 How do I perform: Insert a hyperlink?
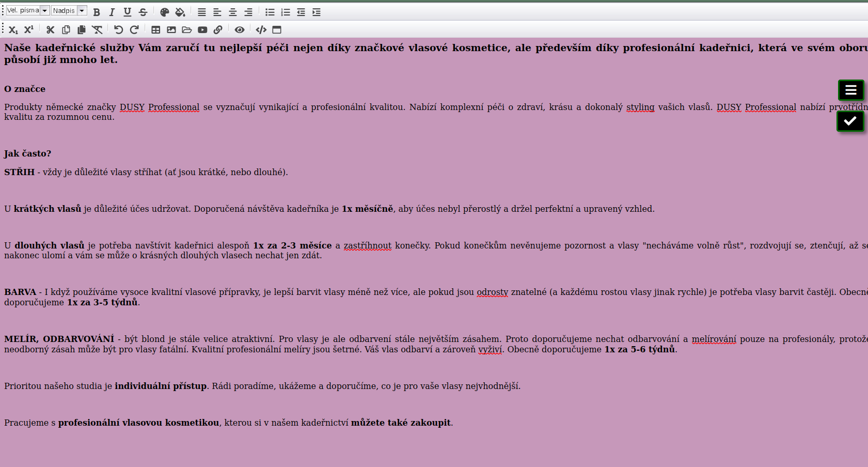[218, 30]
